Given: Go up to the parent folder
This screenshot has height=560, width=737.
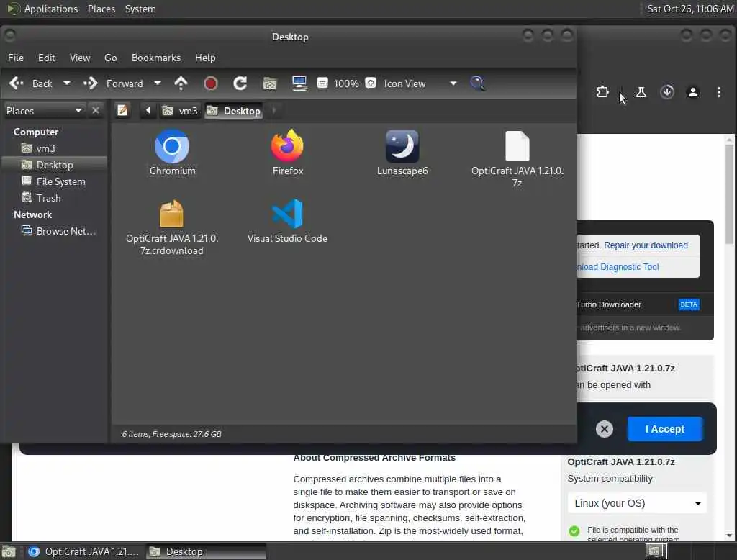Looking at the screenshot, I should 181,83.
